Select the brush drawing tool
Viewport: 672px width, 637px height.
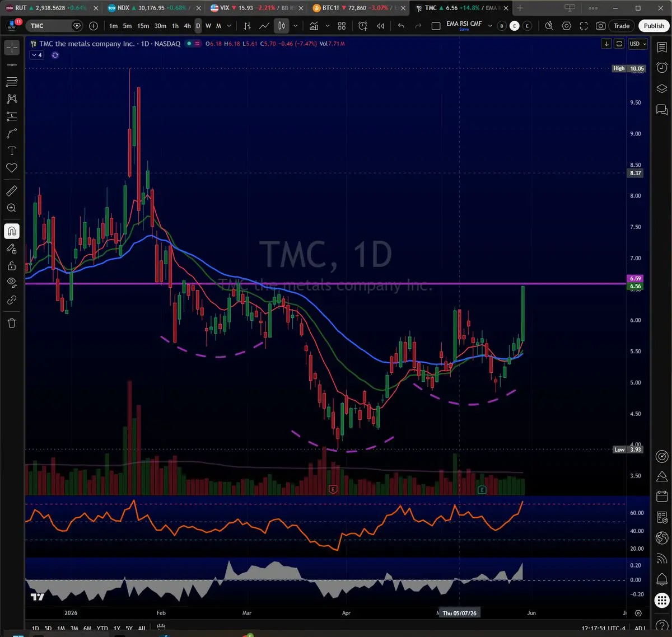click(x=12, y=134)
